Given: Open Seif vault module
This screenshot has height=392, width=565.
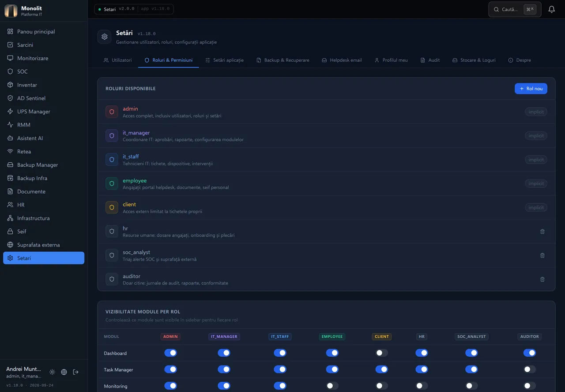Looking at the screenshot, I should click(44, 231).
